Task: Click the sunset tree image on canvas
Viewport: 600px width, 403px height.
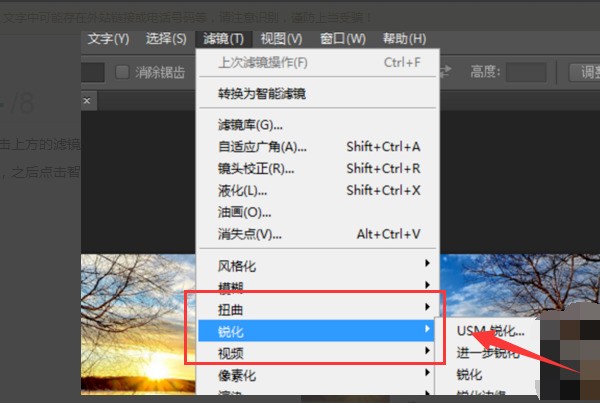Action: click(138, 324)
